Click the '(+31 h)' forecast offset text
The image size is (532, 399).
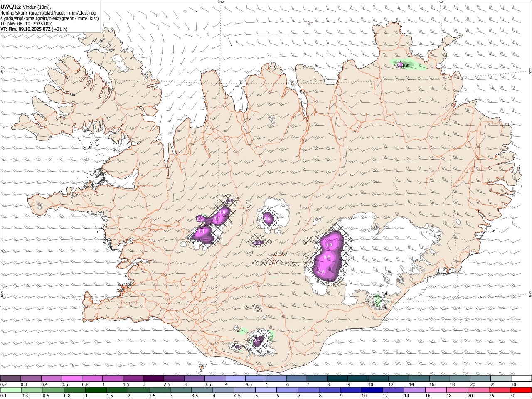[x=60, y=29]
